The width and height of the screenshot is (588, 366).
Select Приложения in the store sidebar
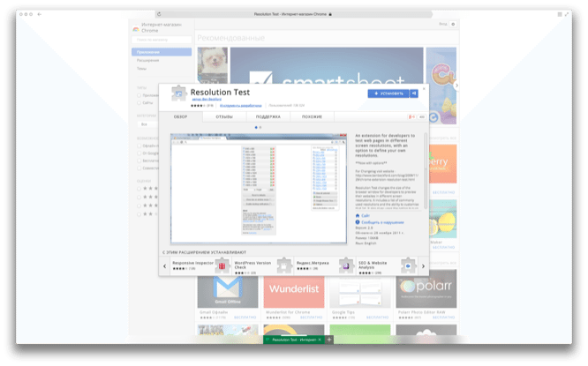coord(162,52)
